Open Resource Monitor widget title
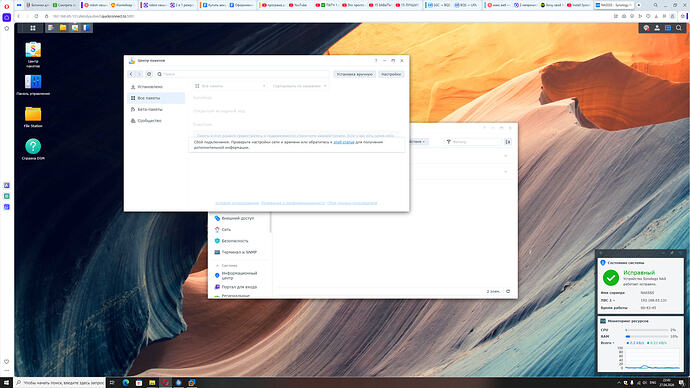 point(628,321)
